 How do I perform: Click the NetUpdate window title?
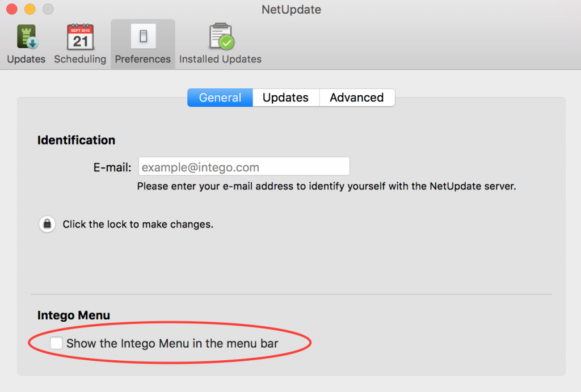pos(291,10)
